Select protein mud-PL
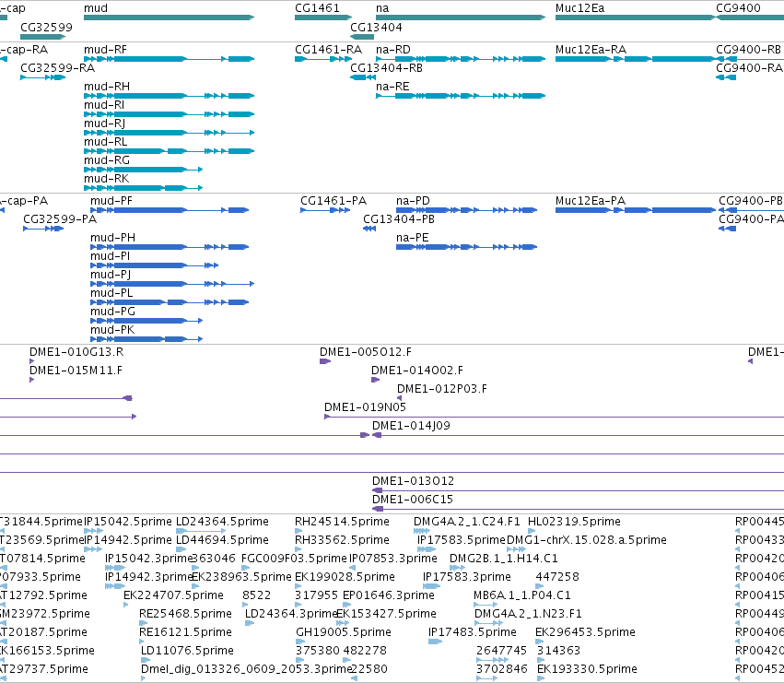This screenshot has width=784, height=683. click(170, 302)
